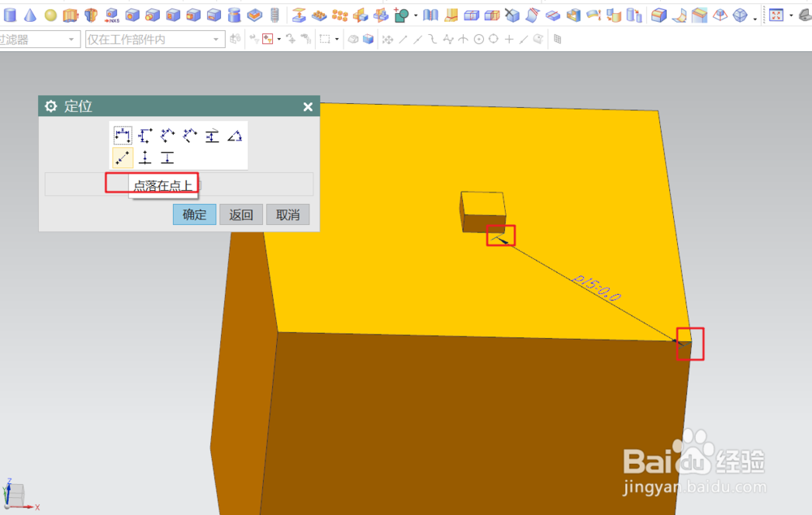The width and height of the screenshot is (812, 515).
Task: Click the orange pattern feature icon
Action: (339, 15)
